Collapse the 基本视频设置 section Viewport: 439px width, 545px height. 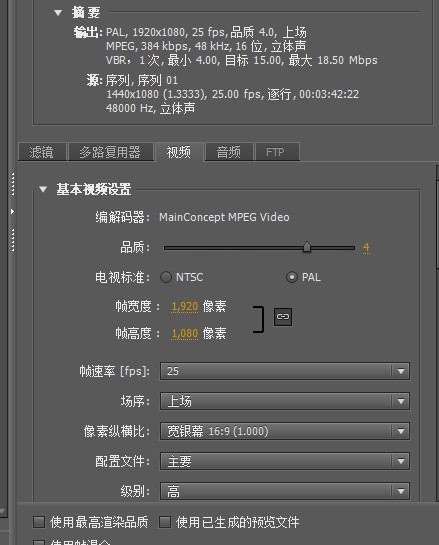point(43,189)
